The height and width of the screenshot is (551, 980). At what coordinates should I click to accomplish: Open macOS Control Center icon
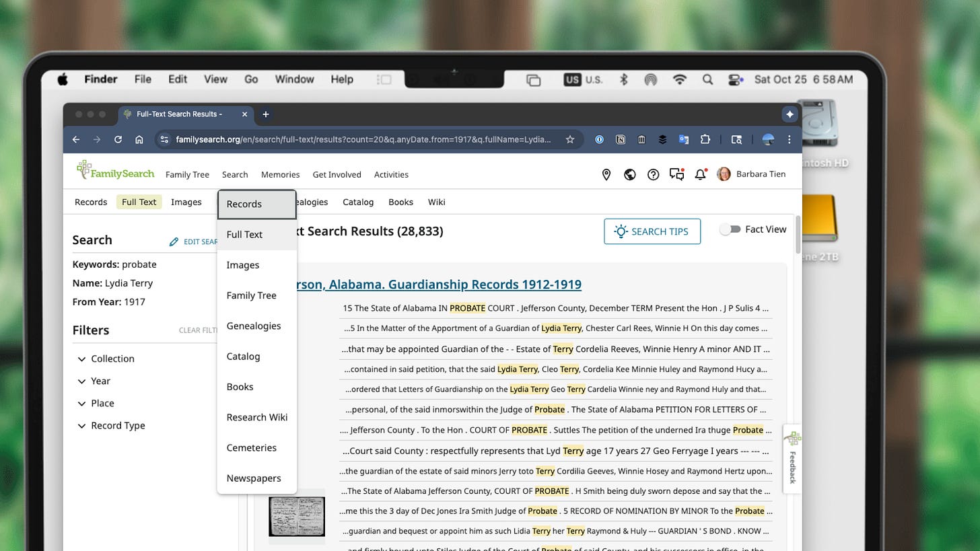[x=736, y=79]
